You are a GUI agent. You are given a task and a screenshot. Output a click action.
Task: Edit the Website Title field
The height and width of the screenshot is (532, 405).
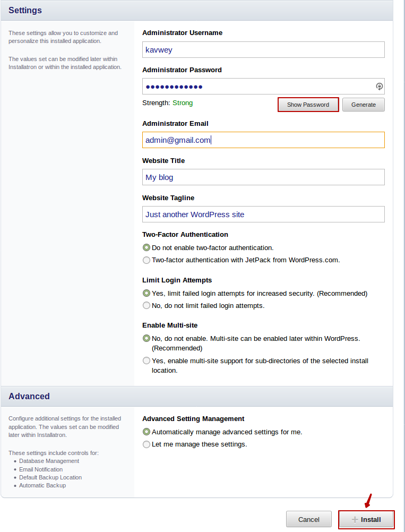click(263, 177)
